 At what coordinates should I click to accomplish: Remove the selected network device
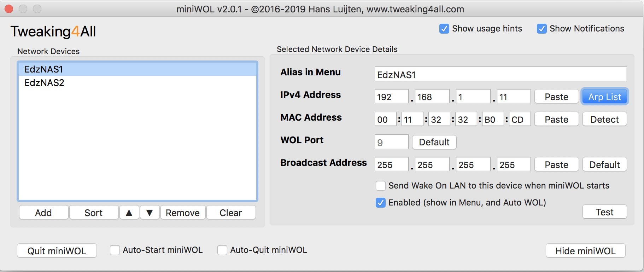[x=183, y=213]
